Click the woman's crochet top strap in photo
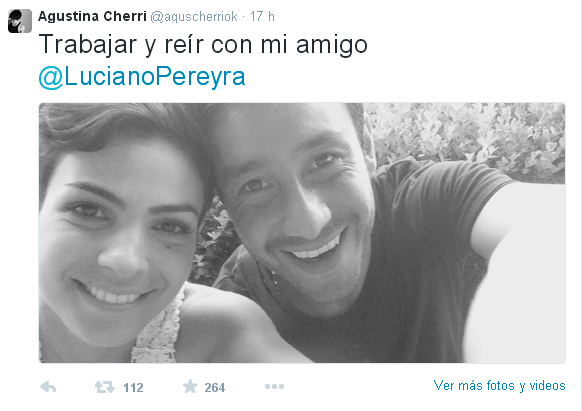This screenshot has width=582, height=411. (160, 330)
